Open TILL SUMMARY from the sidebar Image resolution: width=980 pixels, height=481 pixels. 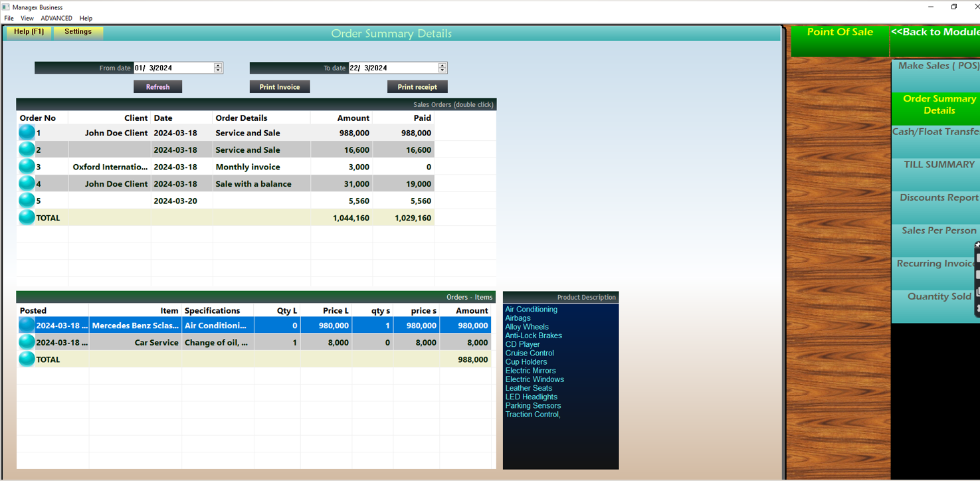coord(938,164)
